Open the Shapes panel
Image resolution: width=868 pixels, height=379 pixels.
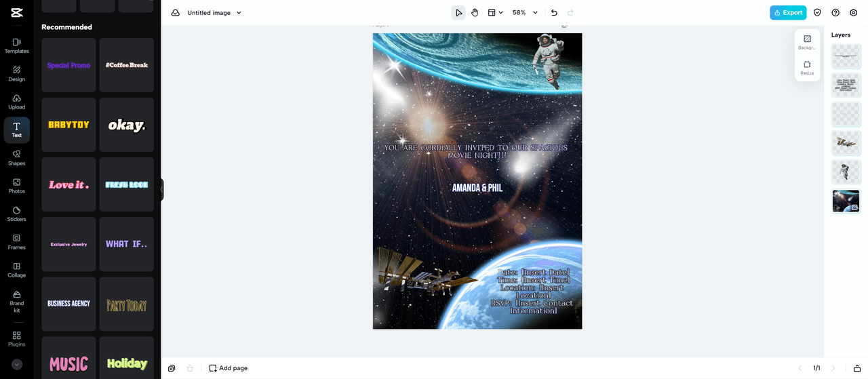click(x=16, y=158)
